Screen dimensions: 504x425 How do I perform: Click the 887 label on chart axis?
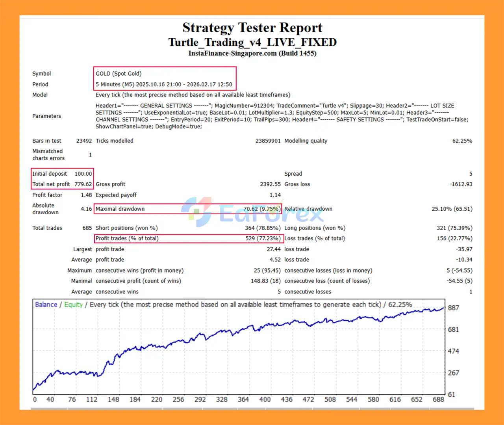[454, 308]
